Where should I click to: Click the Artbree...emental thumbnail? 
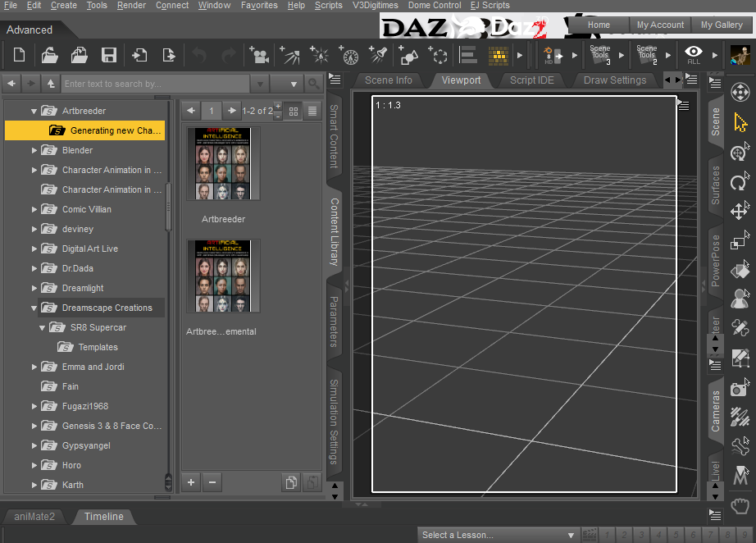coord(223,276)
